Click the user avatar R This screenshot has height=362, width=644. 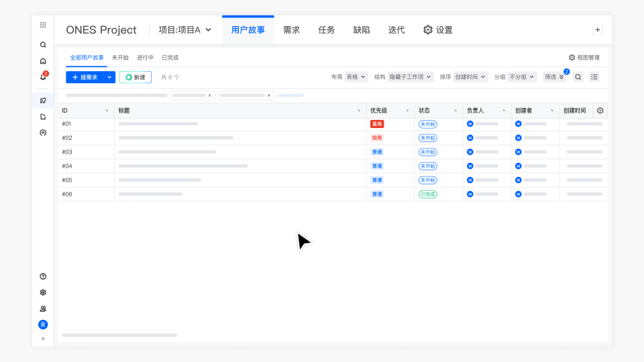(43, 324)
